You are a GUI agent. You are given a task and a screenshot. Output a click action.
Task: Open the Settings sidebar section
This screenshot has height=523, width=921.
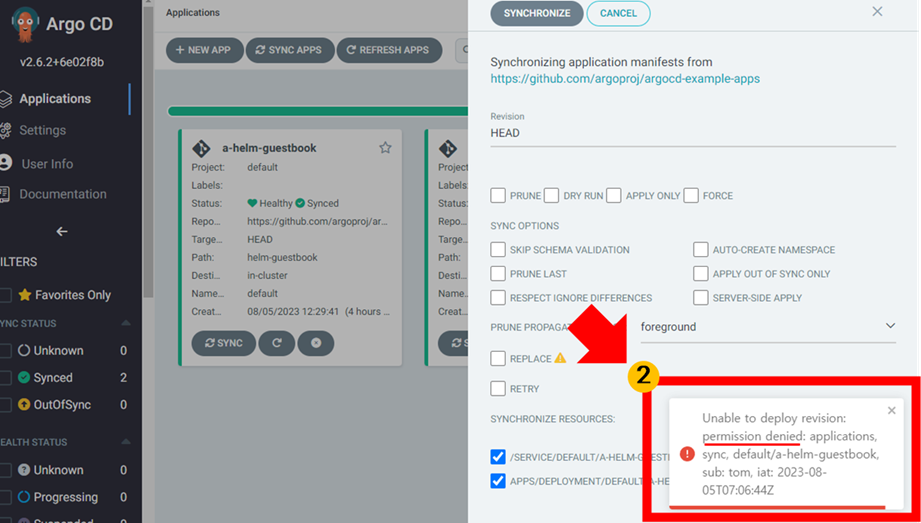coord(42,130)
